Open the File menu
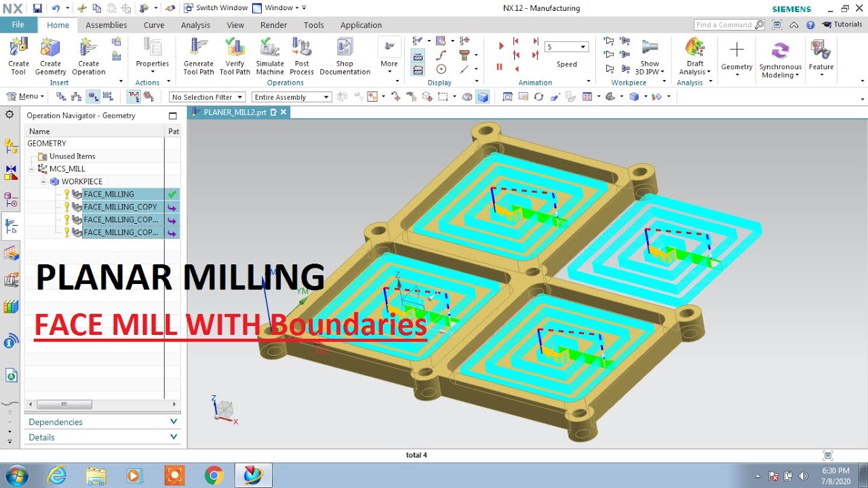868x488 pixels. coord(18,24)
